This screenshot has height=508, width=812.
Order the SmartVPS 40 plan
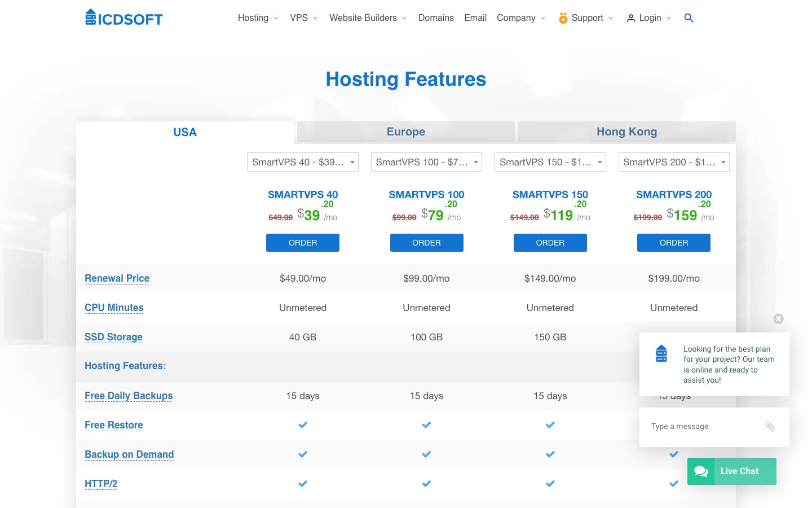point(303,243)
